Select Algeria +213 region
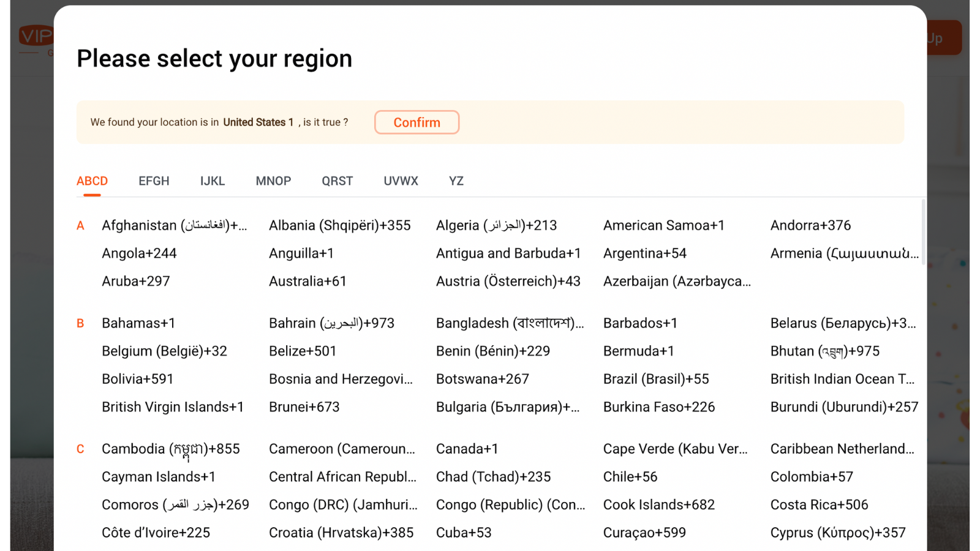 497,225
